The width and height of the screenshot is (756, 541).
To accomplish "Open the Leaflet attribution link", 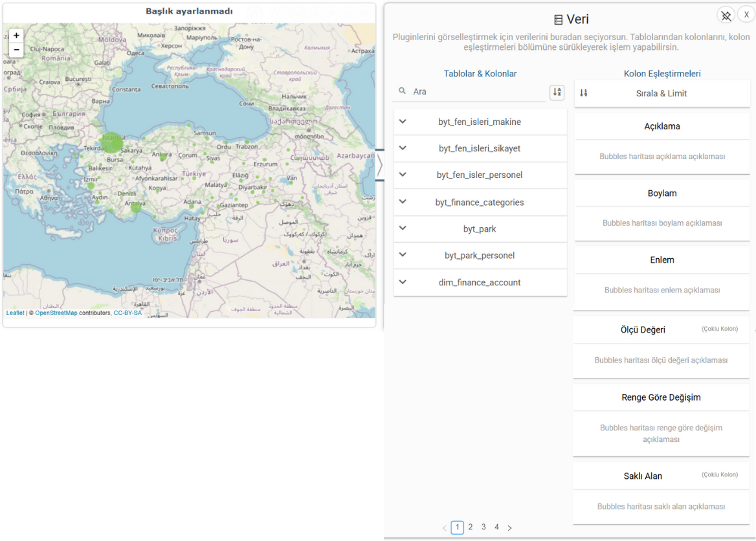I will tap(15, 313).
